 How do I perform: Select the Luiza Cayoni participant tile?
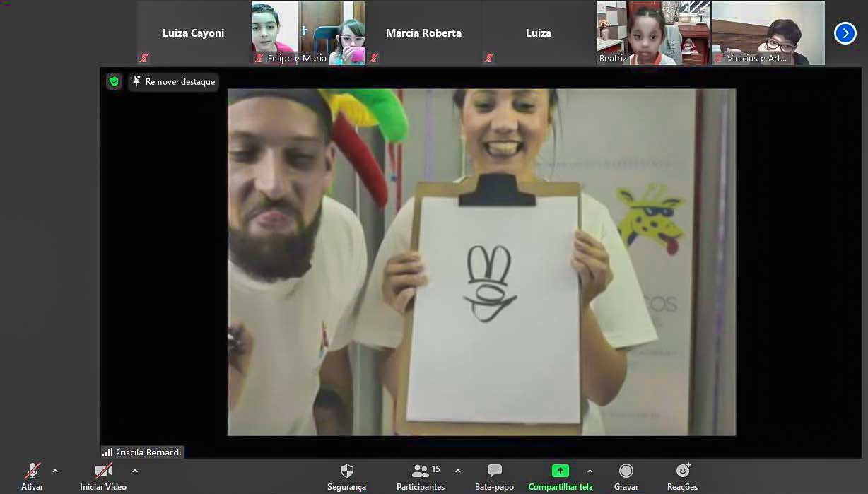(x=193, y=33)
